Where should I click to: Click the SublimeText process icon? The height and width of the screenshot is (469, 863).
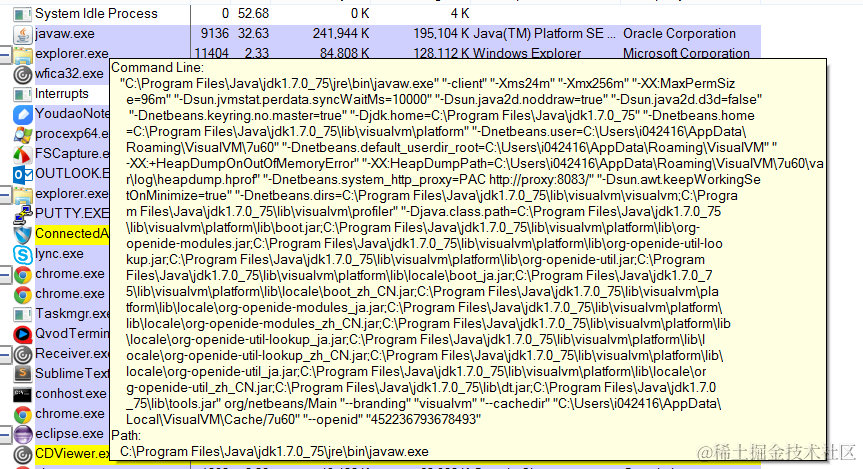point(23,374)
